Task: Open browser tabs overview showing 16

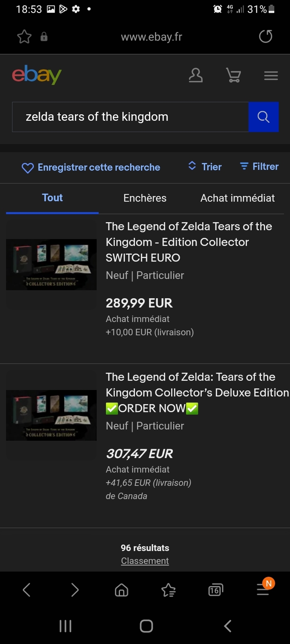Action: tap(215, 590)
